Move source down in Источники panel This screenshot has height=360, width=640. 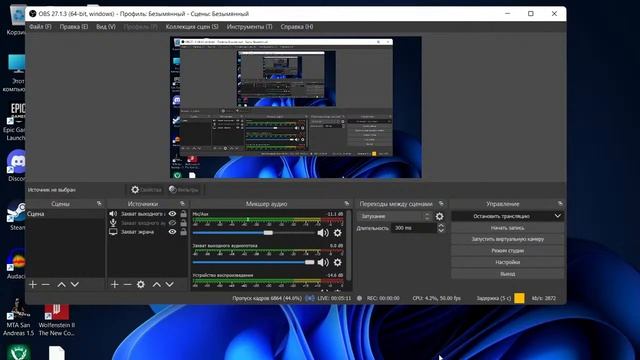pos(169,284)
